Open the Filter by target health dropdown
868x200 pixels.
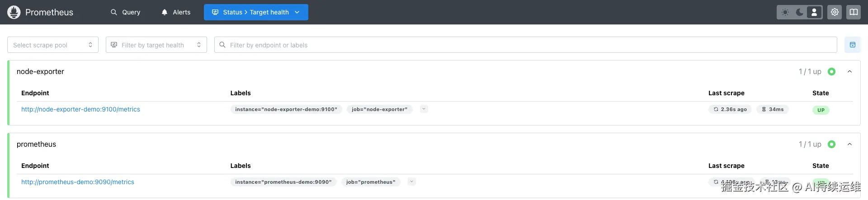coord(156,45)
